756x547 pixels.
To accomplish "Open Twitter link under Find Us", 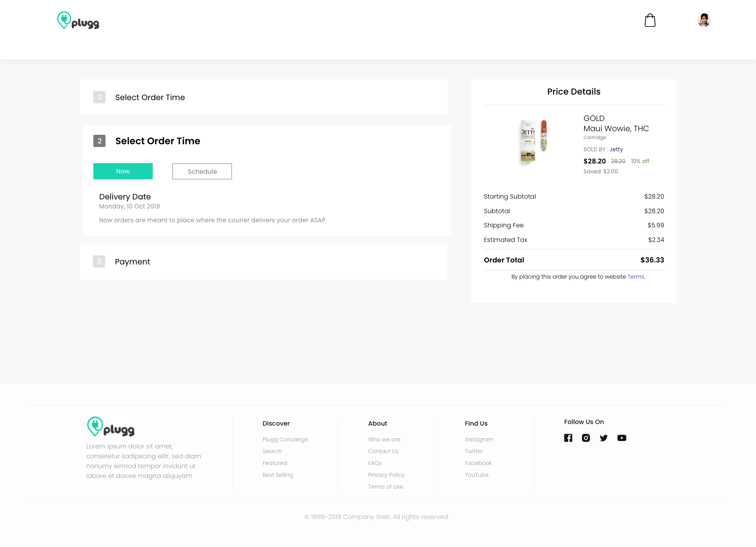I will pos(474,451).
